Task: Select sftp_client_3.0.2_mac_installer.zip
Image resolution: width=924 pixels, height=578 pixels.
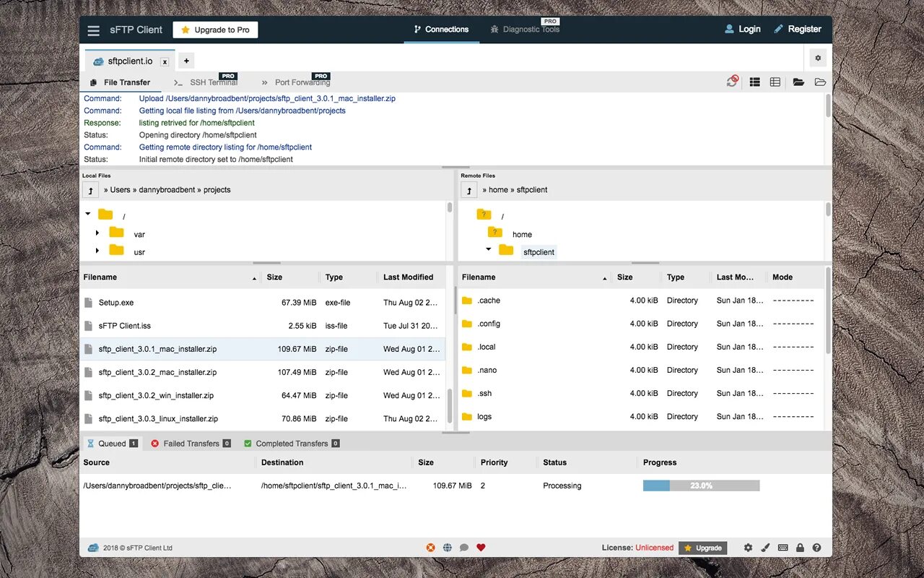Action: click(262, 372)
